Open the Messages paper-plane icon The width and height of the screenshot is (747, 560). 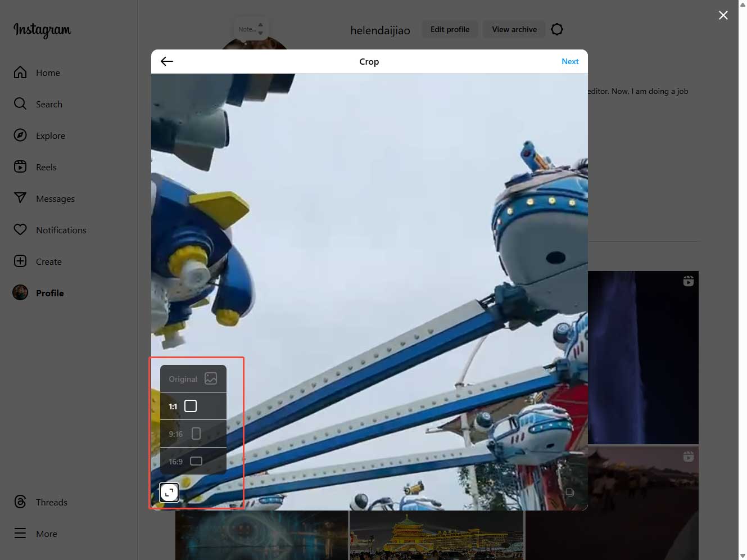point(20,198)
